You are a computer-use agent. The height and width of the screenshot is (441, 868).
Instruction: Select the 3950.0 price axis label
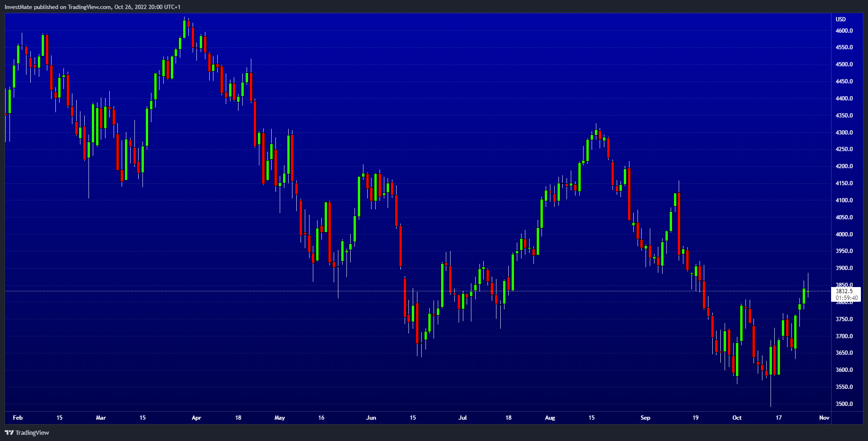[x=844, y=251]
